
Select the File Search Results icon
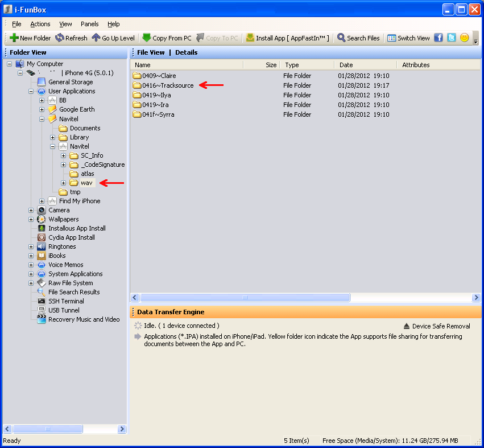[42, 292]
